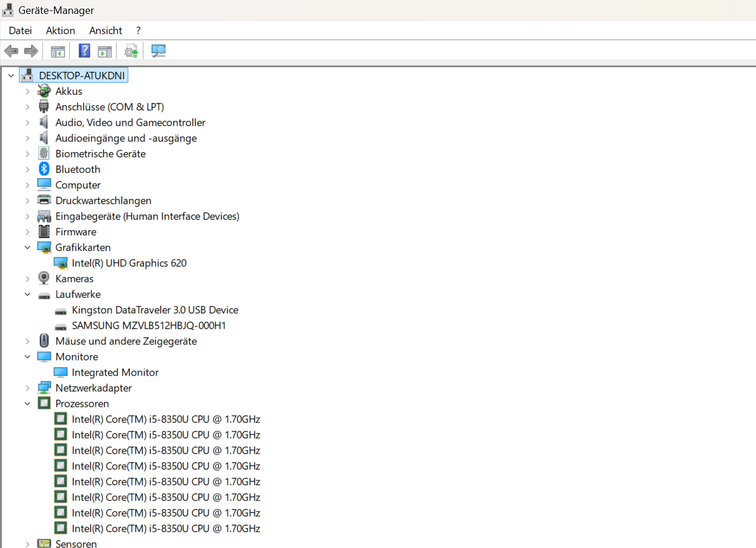Select the Computer category label
The width and height of the screenshot is (756, 548).
[78, 184]
